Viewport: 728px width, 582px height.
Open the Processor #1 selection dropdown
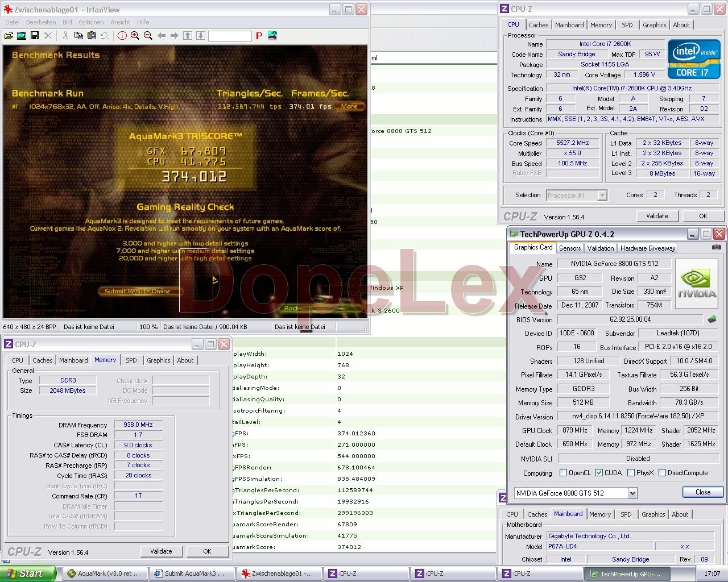click(x=602, y=195)
